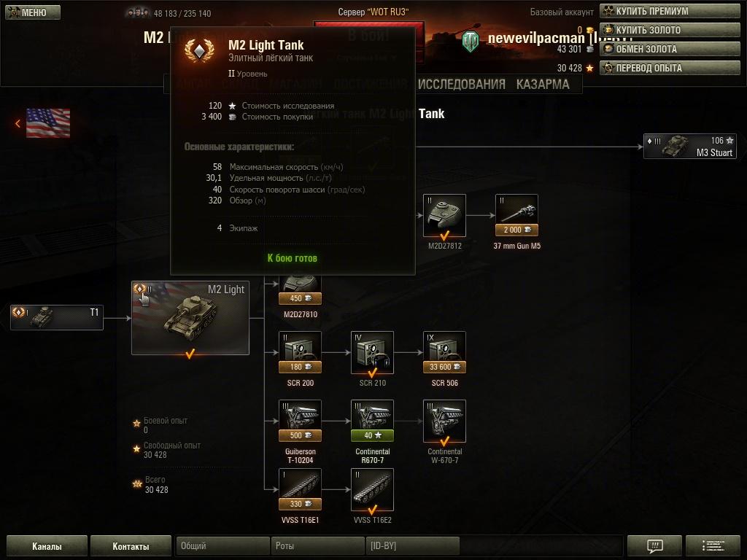747x560 pixels.
Task: Select the VVSS T16E1 suspension
Action: 300,489
